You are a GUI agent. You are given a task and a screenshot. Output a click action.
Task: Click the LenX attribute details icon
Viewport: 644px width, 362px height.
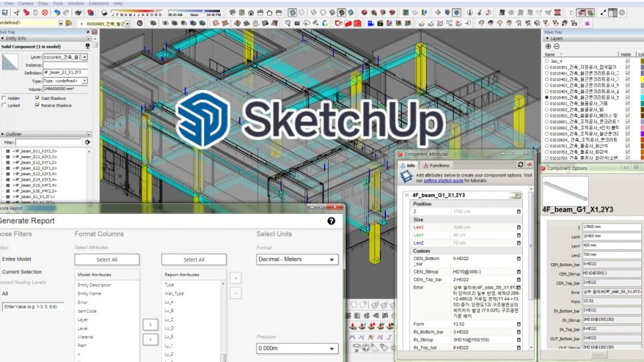pos(519,227)
